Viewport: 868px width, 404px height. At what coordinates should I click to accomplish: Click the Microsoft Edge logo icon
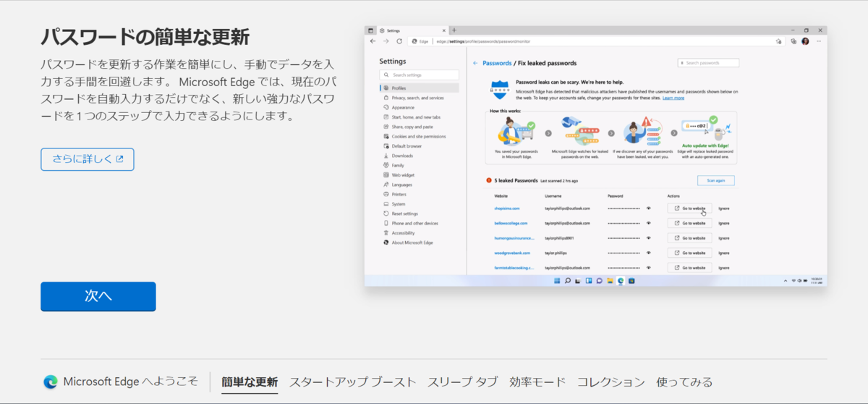[x=51, y=382]
